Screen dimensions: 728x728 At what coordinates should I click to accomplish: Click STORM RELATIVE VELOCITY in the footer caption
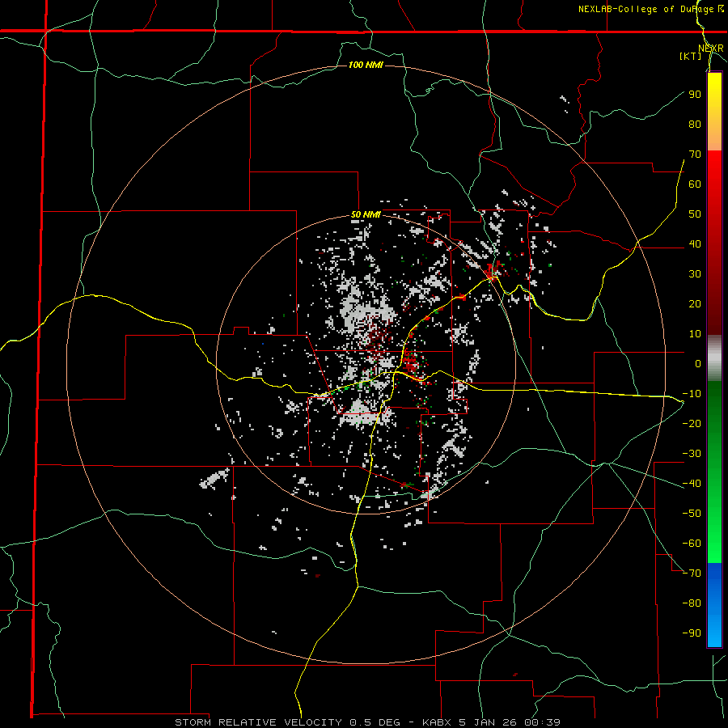(x=259, y=722)
